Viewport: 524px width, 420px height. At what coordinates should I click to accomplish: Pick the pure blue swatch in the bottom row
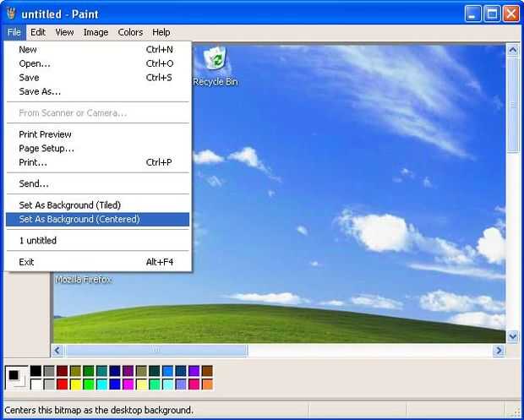point(115,385)
